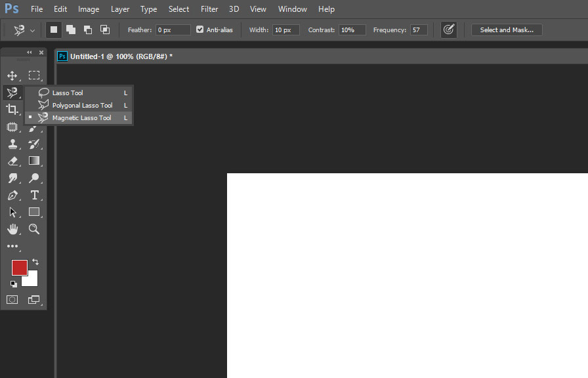The width and height of the screenshot is (588, 378).
Task: Enable pen pressure for magnetic lasso width
Action: pyautogui.click(x=449, y=30)
